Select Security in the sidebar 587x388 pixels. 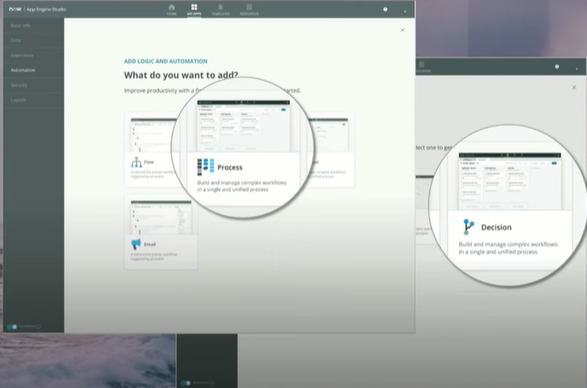19,85
